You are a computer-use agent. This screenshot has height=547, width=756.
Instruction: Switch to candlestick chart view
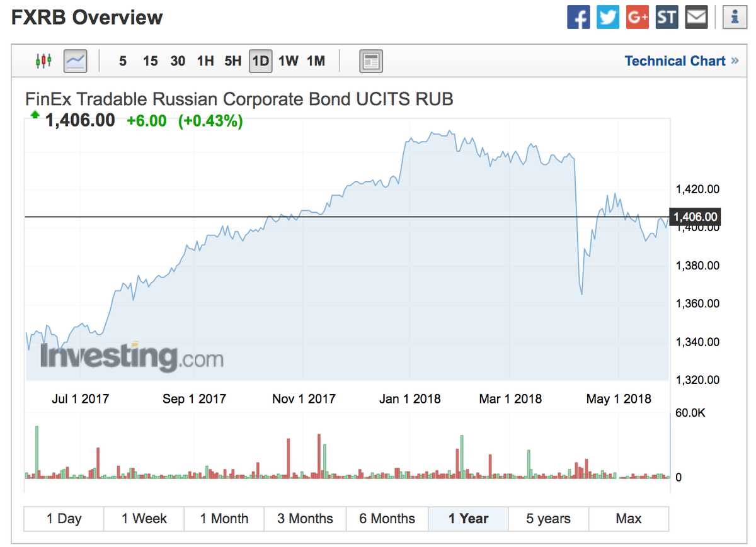tap(43, 60)
